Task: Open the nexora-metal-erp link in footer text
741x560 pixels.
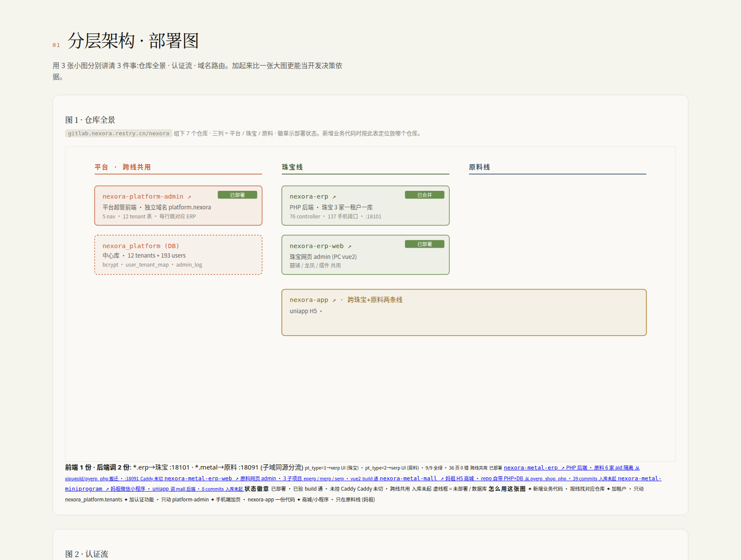Action: [x=534, y=468]
